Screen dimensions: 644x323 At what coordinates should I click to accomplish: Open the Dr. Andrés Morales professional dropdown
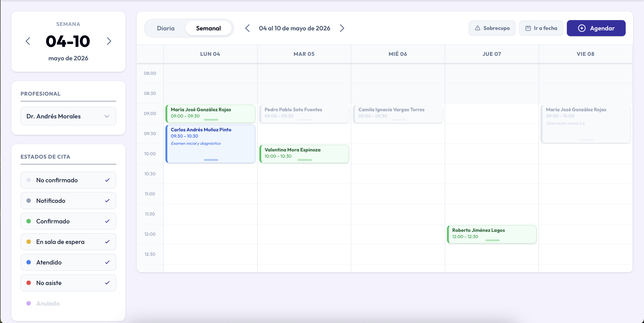(x=68, y=116)
